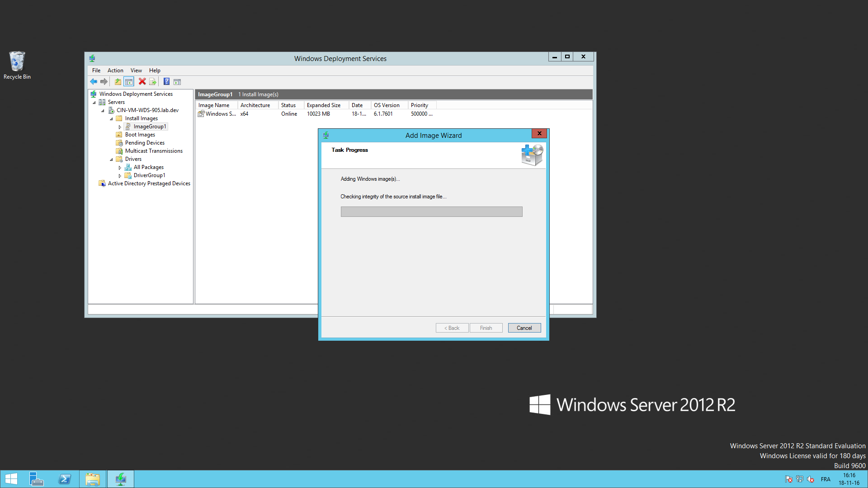868x488 pixels.
Task: Collapse the Servers node in the tree
Action: tap(94, 103)
